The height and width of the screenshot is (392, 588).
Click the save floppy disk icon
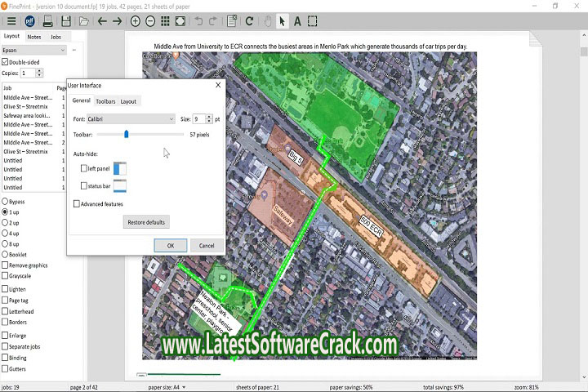point(66,21)
